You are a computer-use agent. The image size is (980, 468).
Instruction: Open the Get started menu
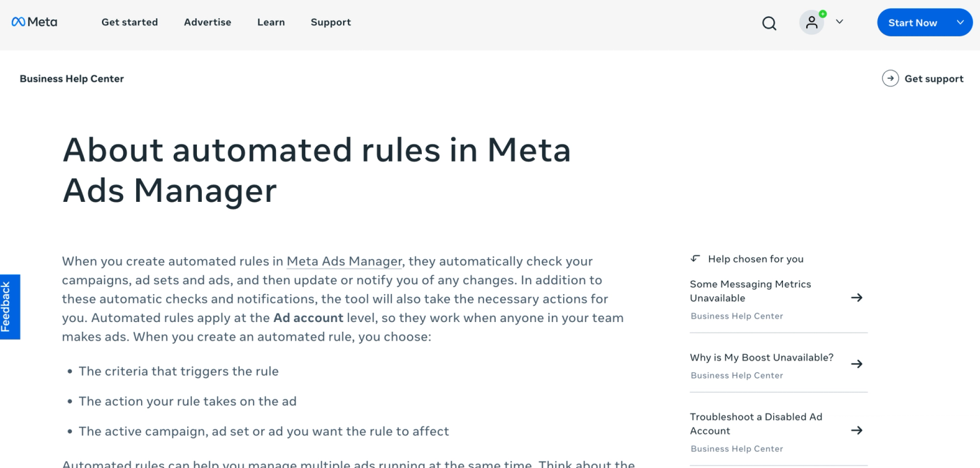pos(129,22)
